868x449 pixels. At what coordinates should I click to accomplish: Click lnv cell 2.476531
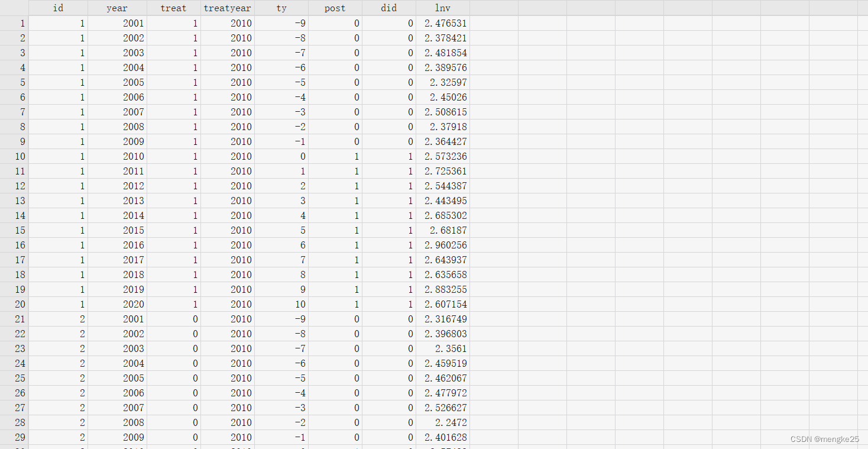(x=443, y=23)
